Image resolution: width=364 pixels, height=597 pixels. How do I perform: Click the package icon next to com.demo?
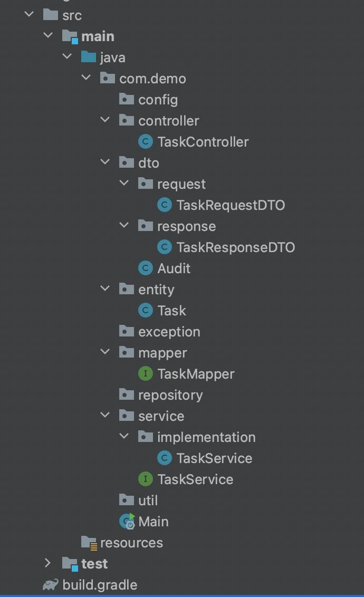108,78
